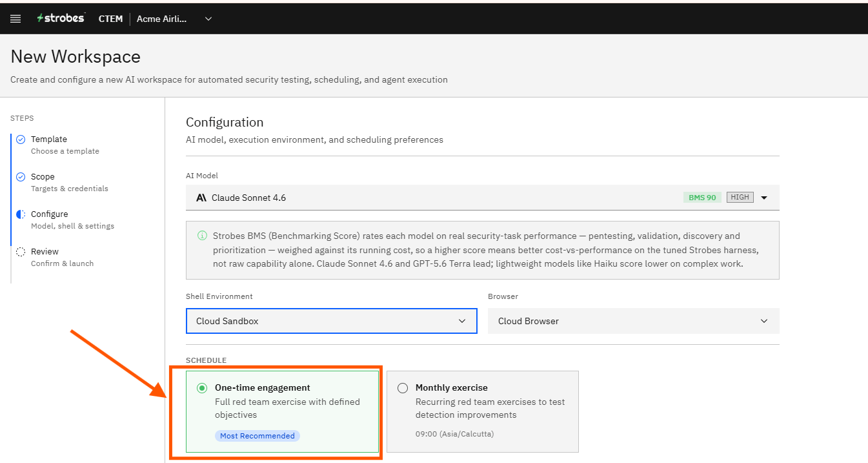Click the Strobes logo
This screenshot has width=868, height=463.
click(61, 18)
